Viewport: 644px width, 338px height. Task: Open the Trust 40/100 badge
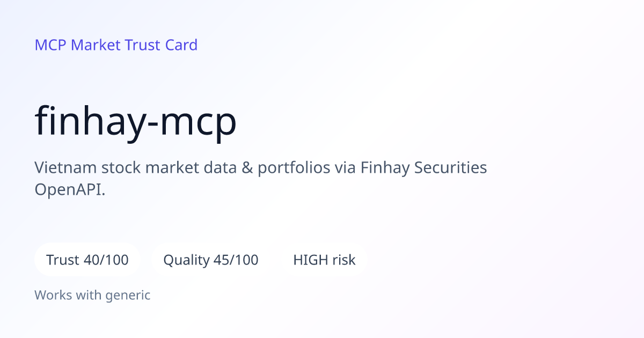coord(87,260)
